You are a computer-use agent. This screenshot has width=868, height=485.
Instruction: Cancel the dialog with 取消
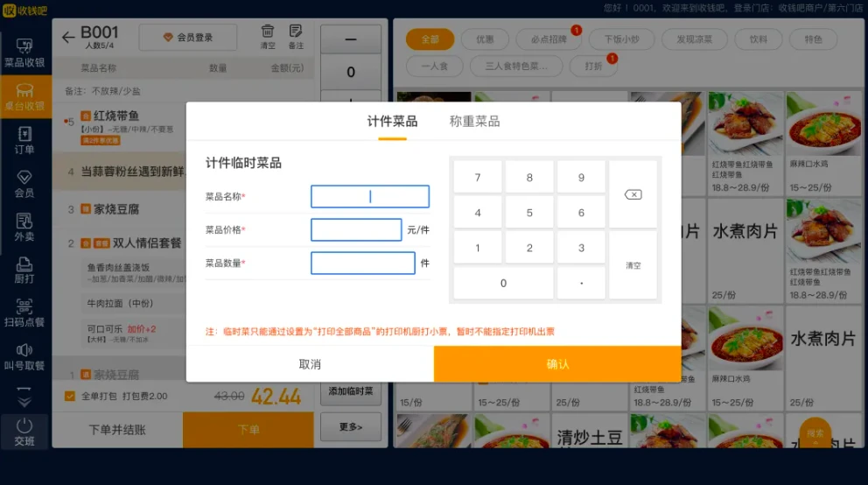point(310,364)
